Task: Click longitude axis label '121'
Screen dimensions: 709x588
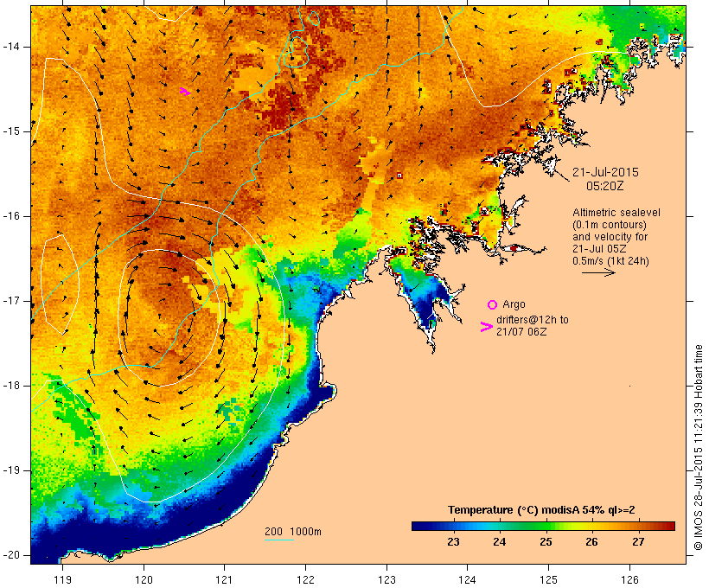Action: [x=224, y=579]
